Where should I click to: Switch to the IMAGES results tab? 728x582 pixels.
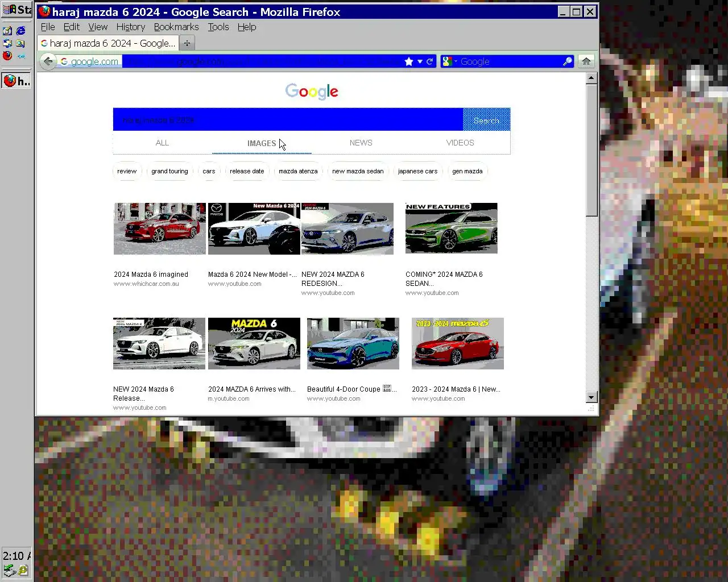pyautogui.click(x=262, y=143)
